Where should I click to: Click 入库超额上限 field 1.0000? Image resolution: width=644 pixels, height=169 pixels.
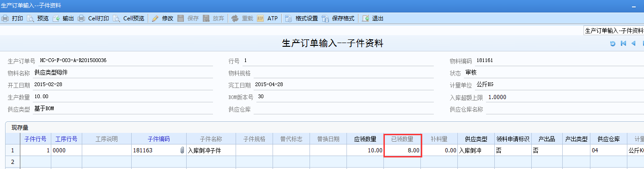click(565, 97)
